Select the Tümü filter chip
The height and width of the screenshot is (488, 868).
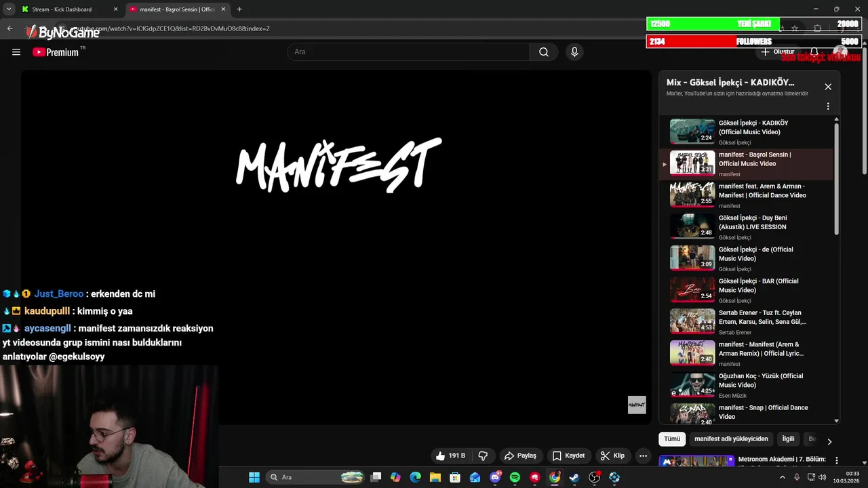pyautogui.click(x=672, y=439)
